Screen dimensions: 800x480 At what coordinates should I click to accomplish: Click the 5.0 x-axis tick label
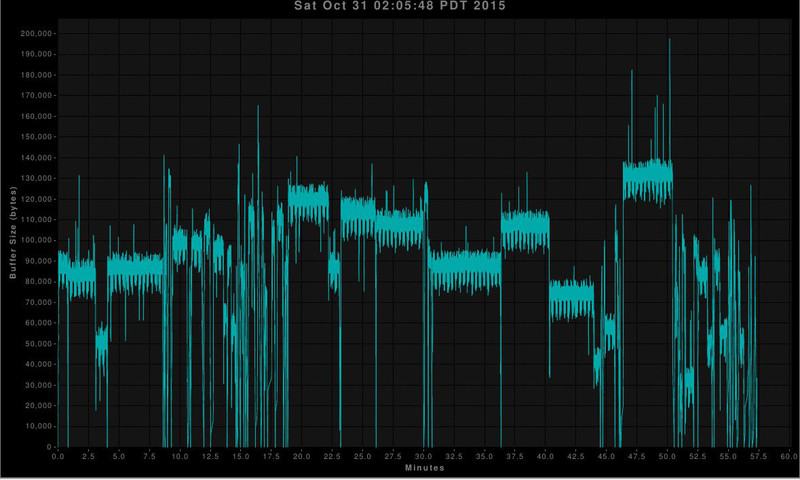click(119, 456)
